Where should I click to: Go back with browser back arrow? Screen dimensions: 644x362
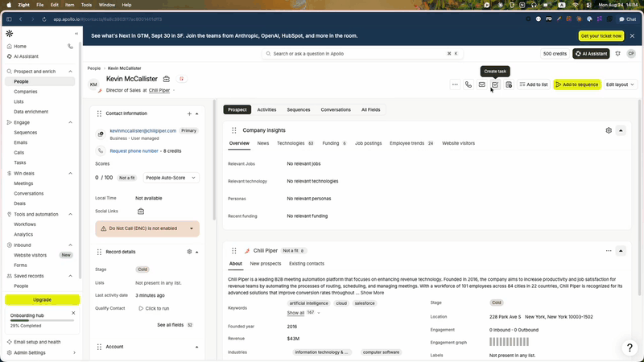pos(21,19)
